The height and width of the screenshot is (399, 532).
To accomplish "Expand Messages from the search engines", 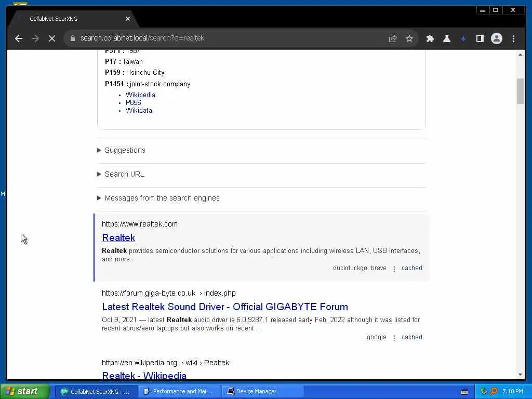I will click(x=158, y=198).
